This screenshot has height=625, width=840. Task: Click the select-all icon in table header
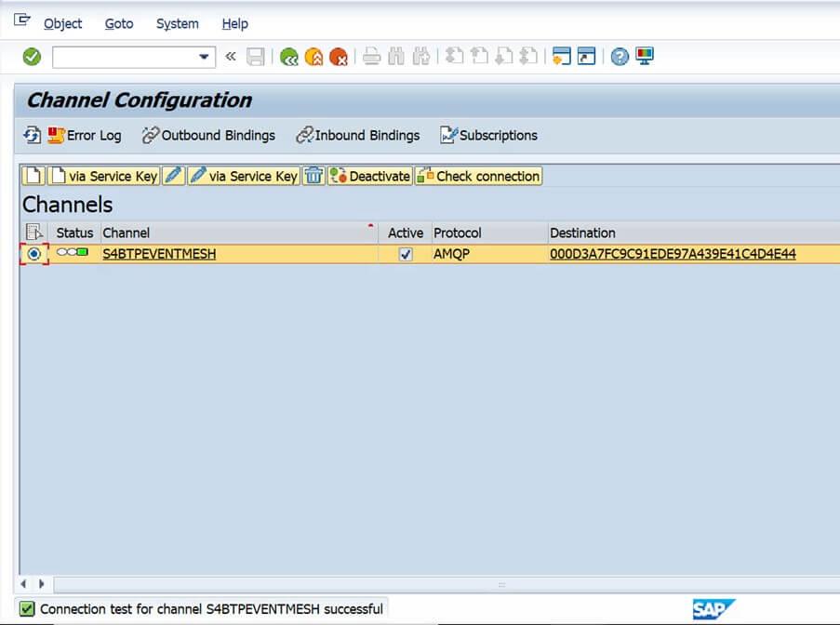coord(33,233)
